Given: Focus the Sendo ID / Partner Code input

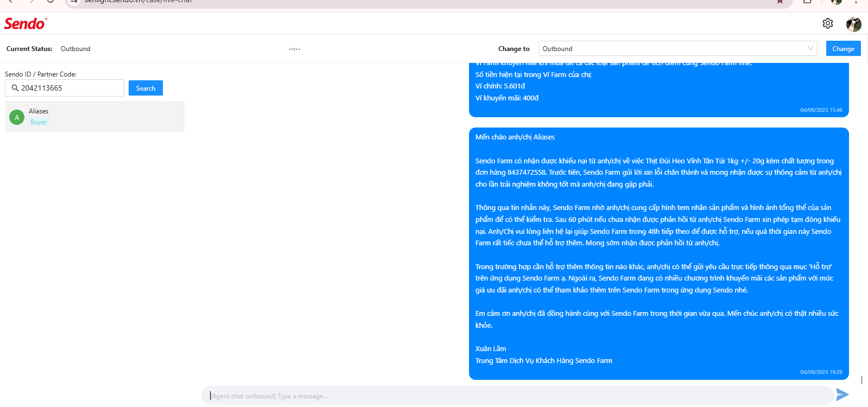Looking at the screenshot, I should pos(65,88).
